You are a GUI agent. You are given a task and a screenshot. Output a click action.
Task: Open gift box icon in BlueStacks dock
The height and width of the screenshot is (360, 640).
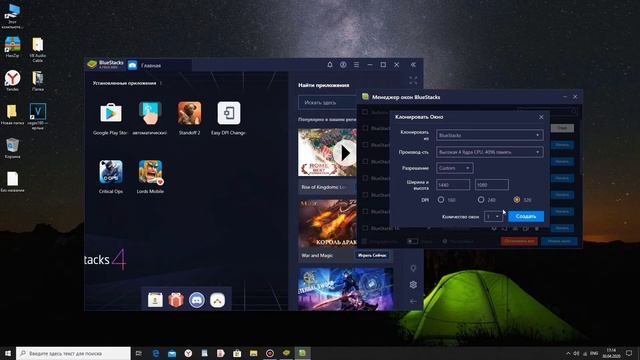pyautogui.click(x=176, y=300)
